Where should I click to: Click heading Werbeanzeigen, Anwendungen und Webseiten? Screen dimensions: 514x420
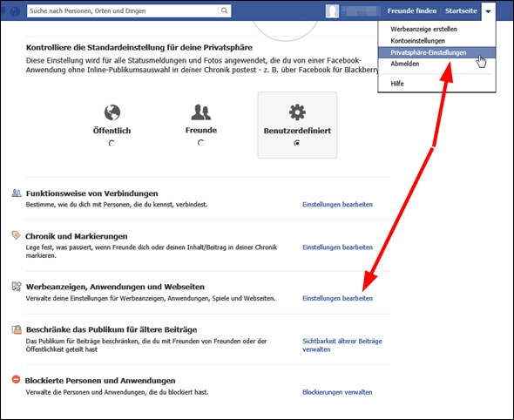pyautogui.click(x=115, y=287)
